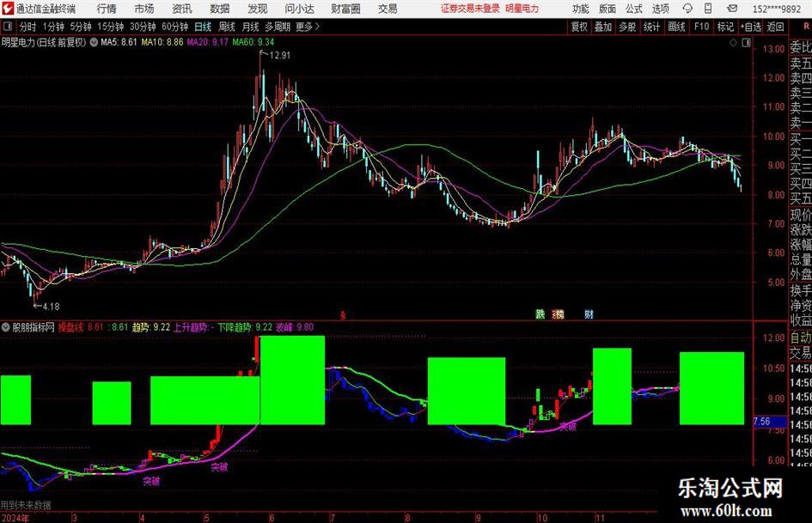The image size is (812, 523).
Task: Open the 功能 menu
Action: (x=581, y=9)
